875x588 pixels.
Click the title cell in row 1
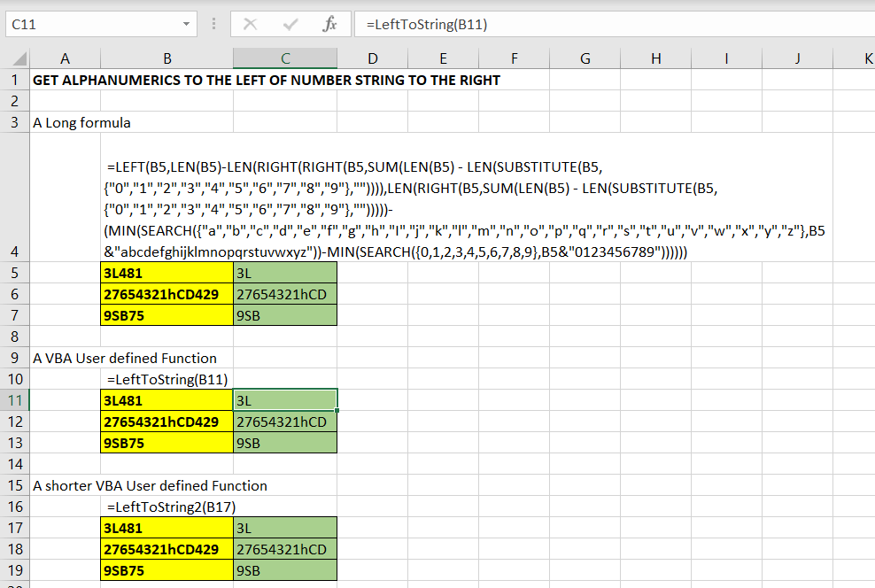266,81
